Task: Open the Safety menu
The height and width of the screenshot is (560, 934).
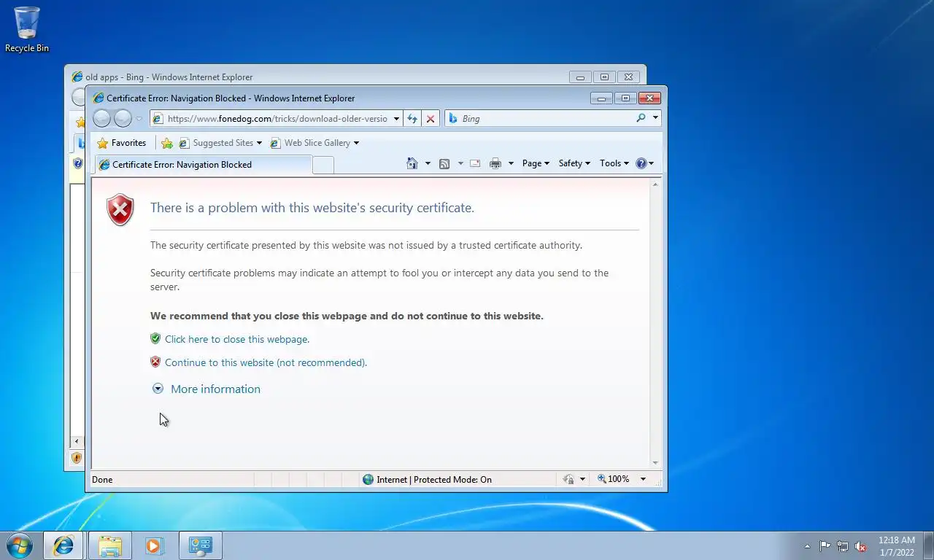Action: click(574, 163)
